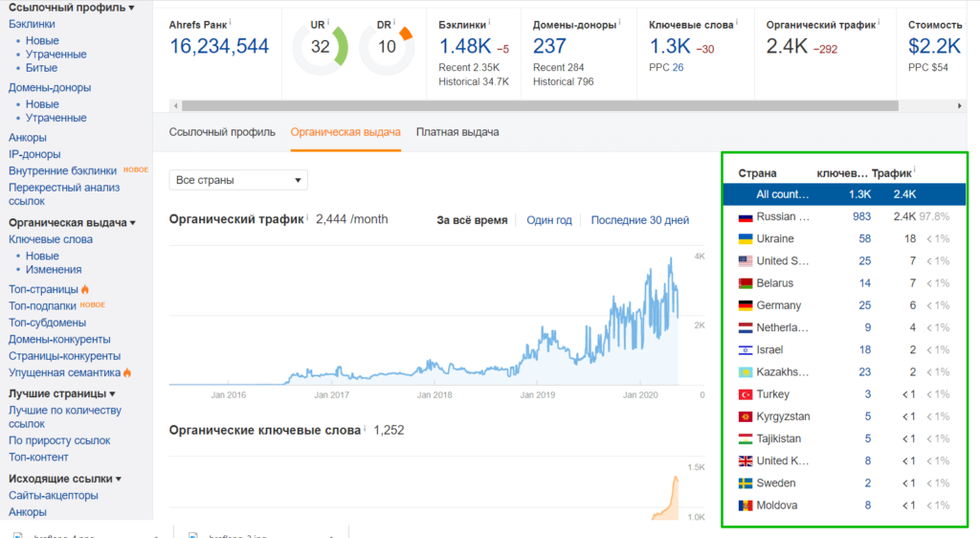
Task: Open Ключевые слова in sidebar
Action: coord(51,239)
